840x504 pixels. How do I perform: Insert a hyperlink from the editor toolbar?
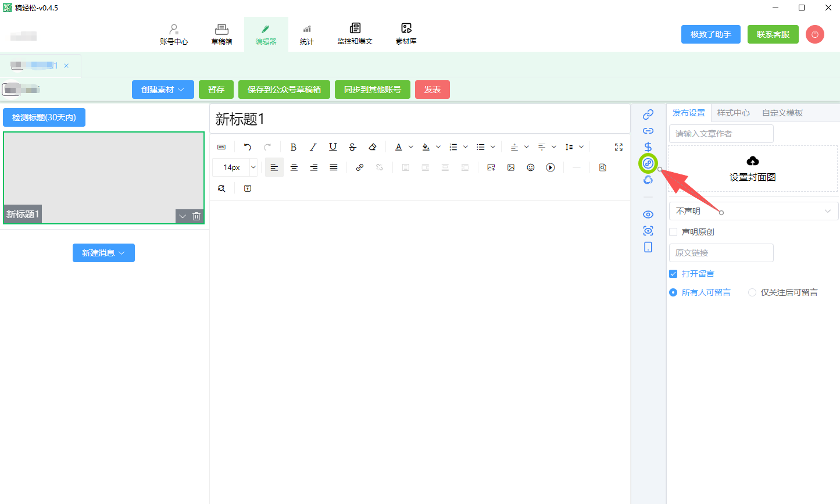pyautogui.click(x=360, y=167)
